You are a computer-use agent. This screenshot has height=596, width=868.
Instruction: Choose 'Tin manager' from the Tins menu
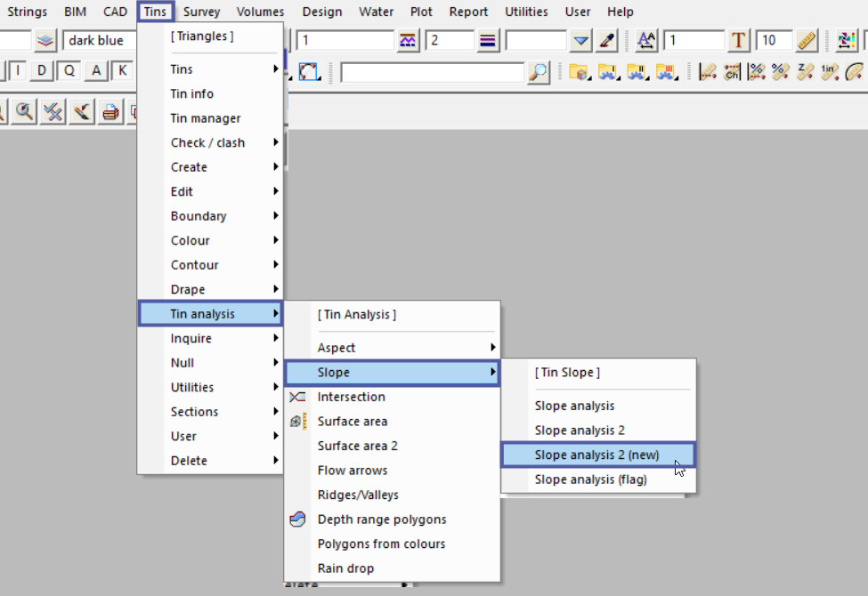[206, 118]
